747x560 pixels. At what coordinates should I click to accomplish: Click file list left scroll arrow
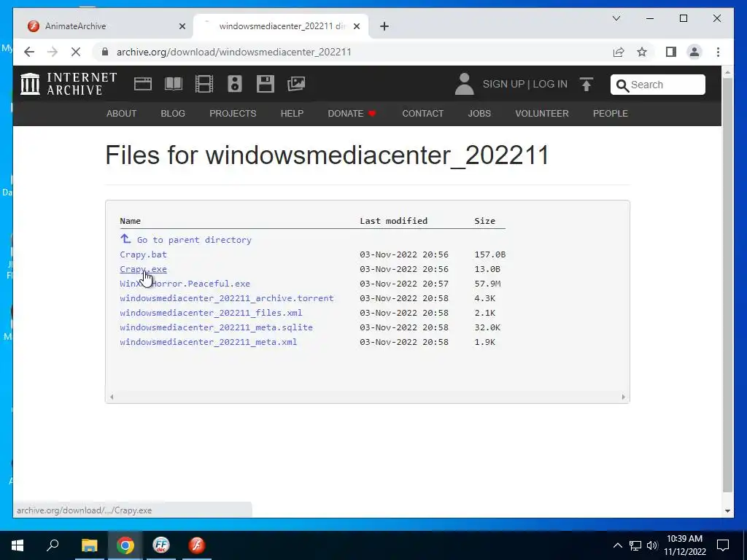point(112,397)
